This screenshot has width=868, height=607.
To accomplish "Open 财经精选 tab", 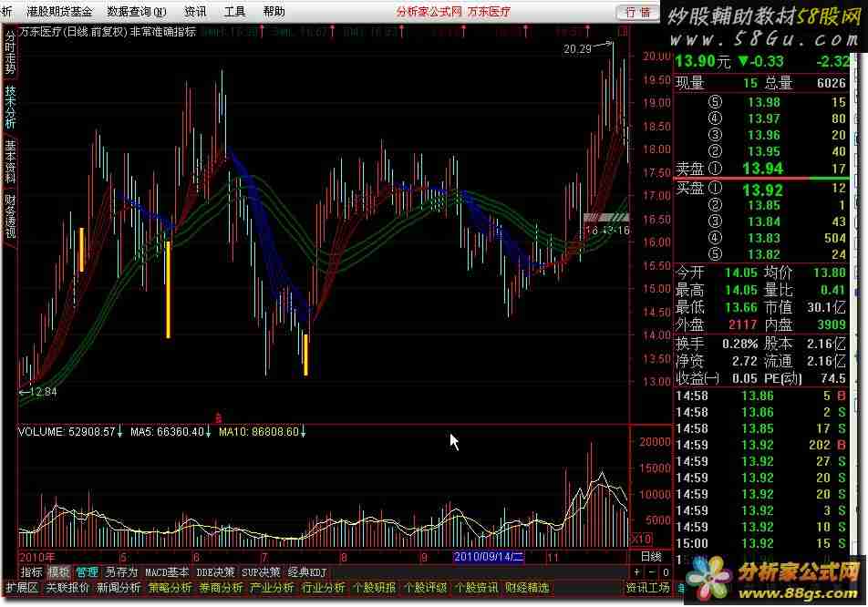I will click(x=527, y=588).
